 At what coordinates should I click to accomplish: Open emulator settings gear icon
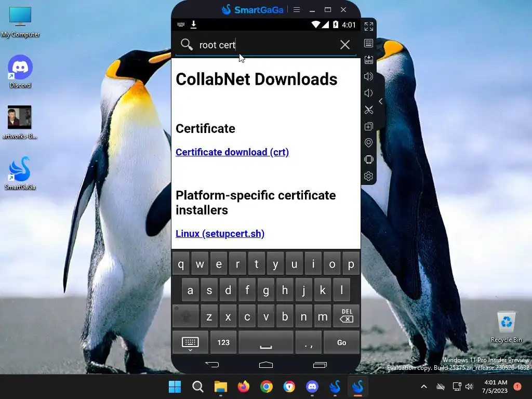368,176
